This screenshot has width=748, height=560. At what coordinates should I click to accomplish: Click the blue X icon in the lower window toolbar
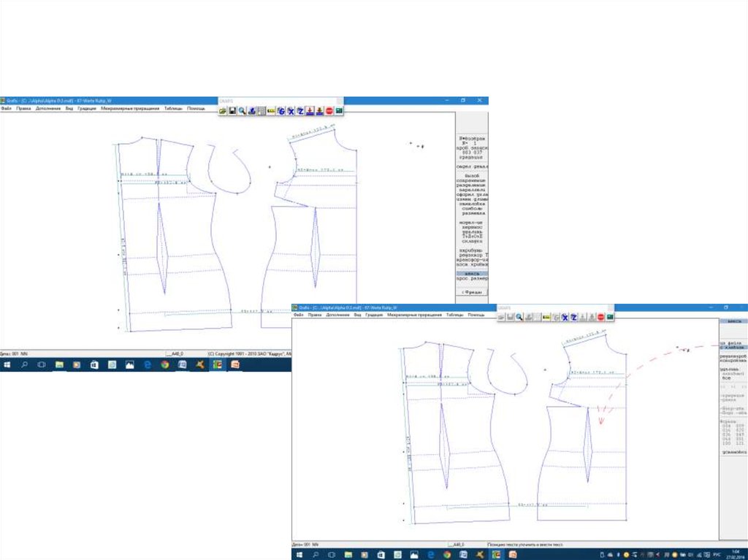tap(565, 317)
